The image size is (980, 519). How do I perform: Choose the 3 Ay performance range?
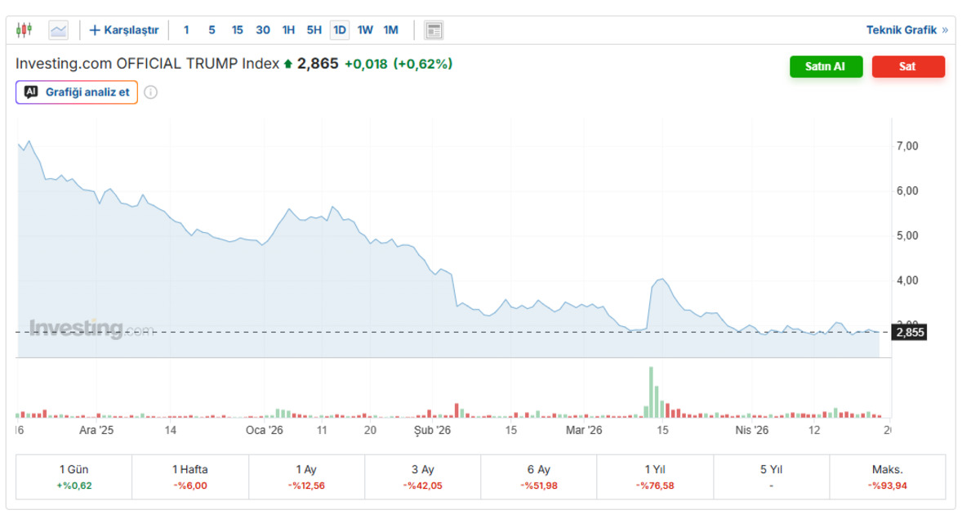coord(422,477)
